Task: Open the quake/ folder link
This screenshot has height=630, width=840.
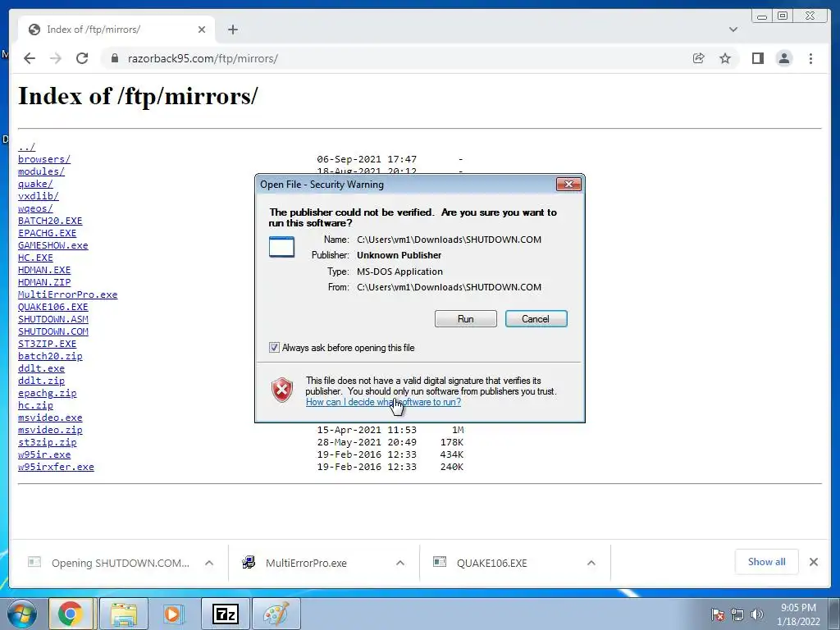Action: click(x=35, y=184)
